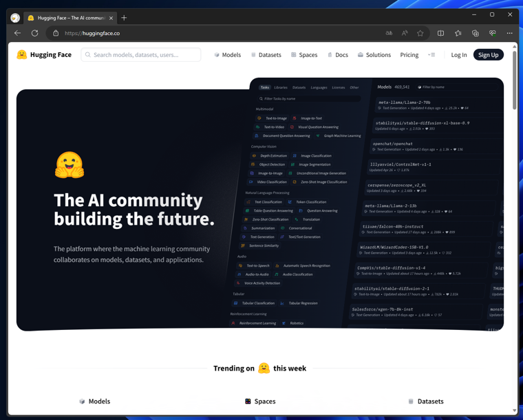Click the page vertical scrollbar thumb
Viewport: 523px width, 420px height.
[x=514, y=80]
